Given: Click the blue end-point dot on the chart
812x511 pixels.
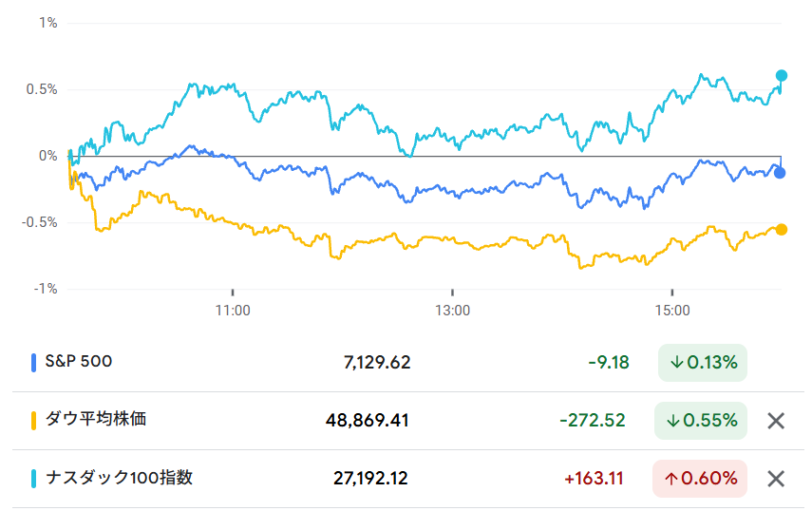Looking at the screenshot, I should tap(781, 173).
